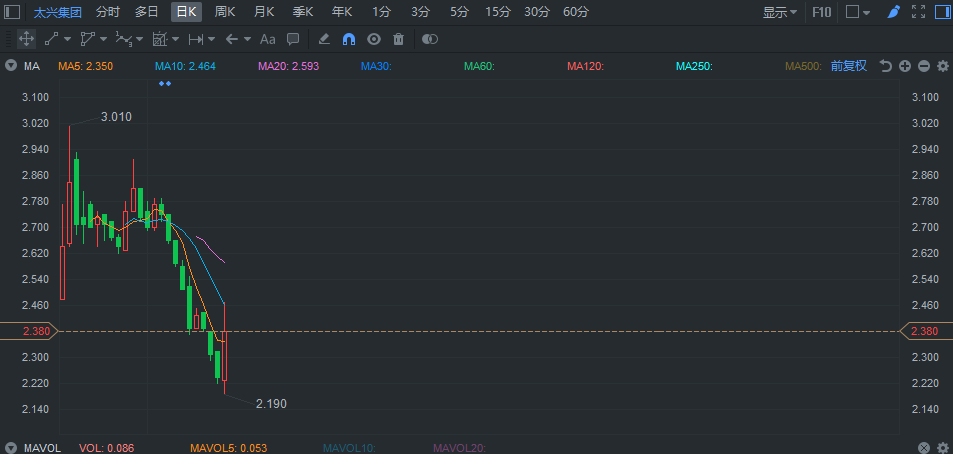
Task: Click the MA30 label
Action: point(376,66)
